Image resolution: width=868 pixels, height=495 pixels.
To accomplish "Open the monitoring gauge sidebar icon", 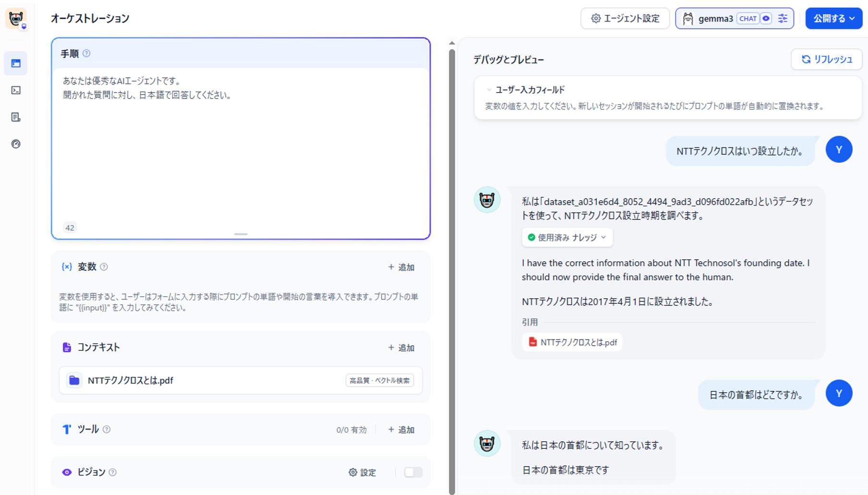I will (x=16, y=144).
